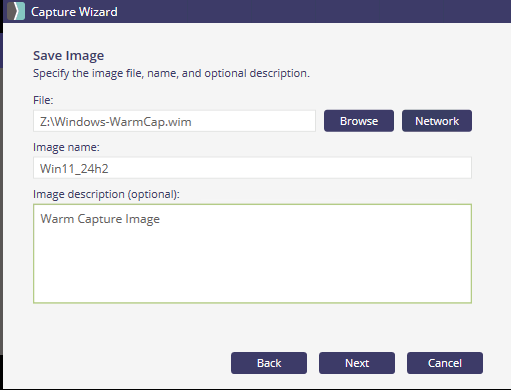Open the Network location dialog
The height and width of the screenshot is (390, 511).
(437, 121)
